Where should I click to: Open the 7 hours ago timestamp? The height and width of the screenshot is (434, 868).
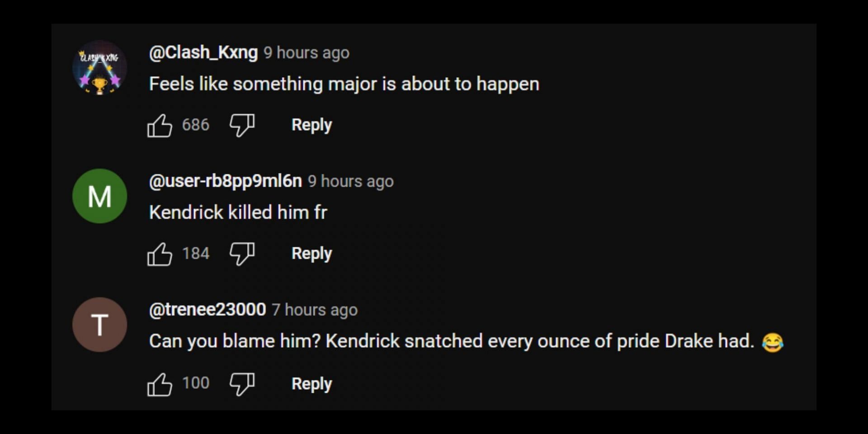pyautogui.click(x=315, y=310)
